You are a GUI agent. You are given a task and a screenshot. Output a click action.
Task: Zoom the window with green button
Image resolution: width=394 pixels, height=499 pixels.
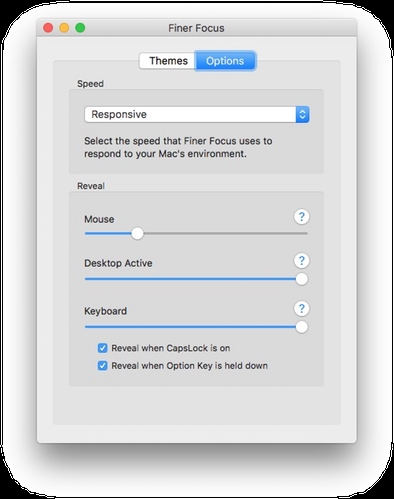80,28
